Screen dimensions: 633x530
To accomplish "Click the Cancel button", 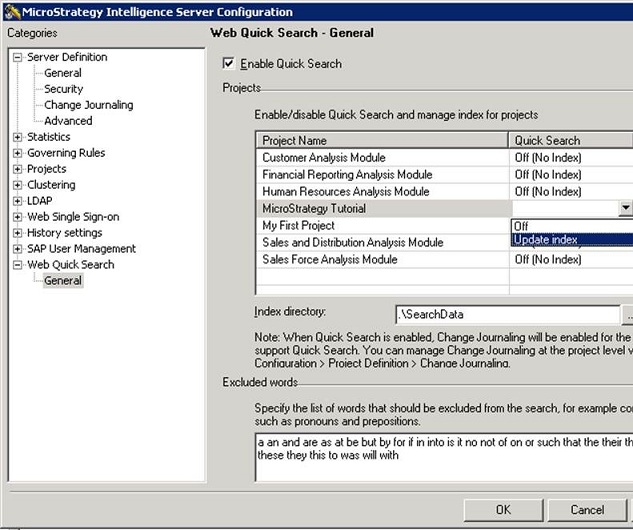I will point(587,509).
